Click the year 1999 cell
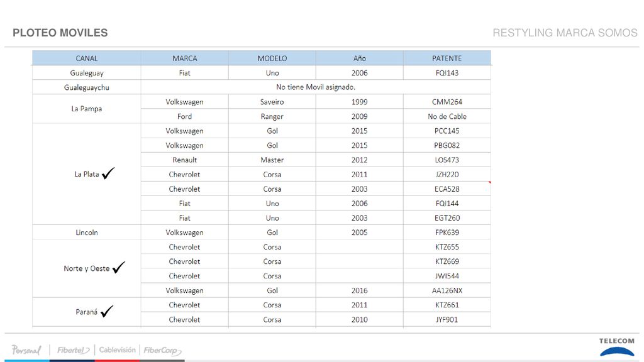Viewport: 644px width, 362px height. tap(359, 102)
